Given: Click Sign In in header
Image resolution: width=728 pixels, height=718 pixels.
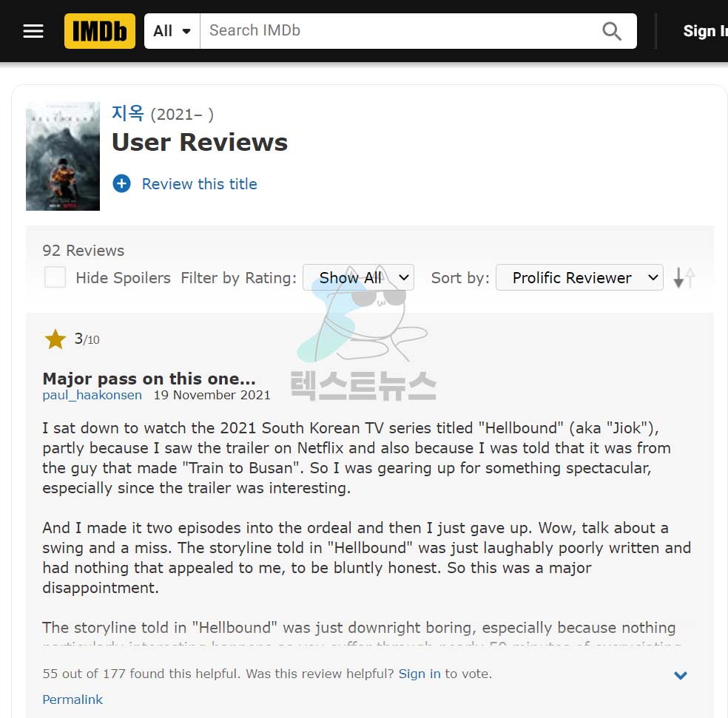Looking at the screenshot, I should pos(705,31).
